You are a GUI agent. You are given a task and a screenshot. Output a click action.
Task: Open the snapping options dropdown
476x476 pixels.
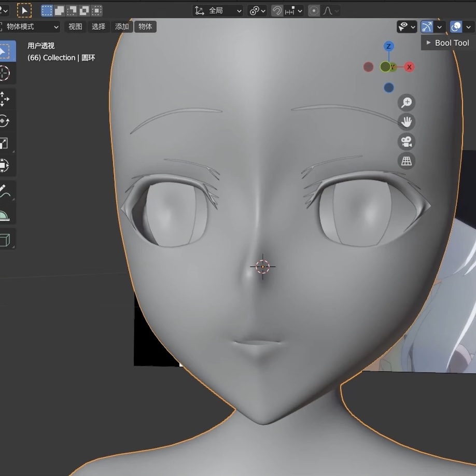pyautogui.click(x=293, y=11)
